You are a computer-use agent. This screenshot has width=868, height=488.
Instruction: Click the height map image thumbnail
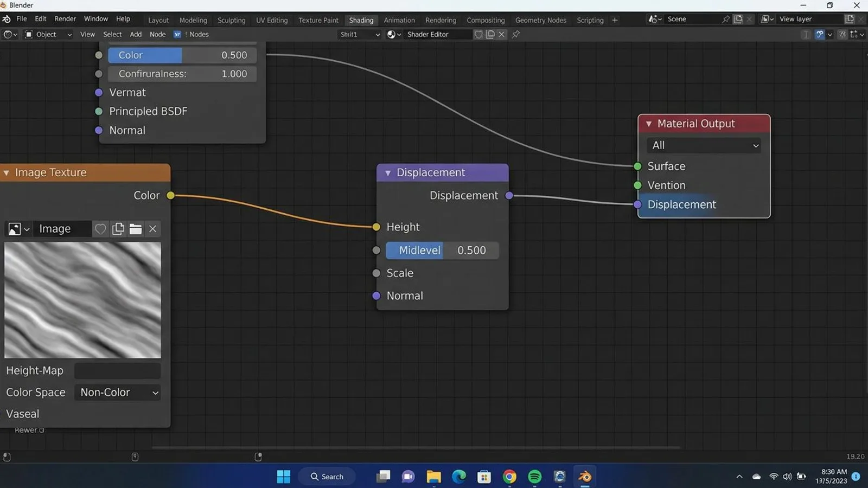[82, 300]
